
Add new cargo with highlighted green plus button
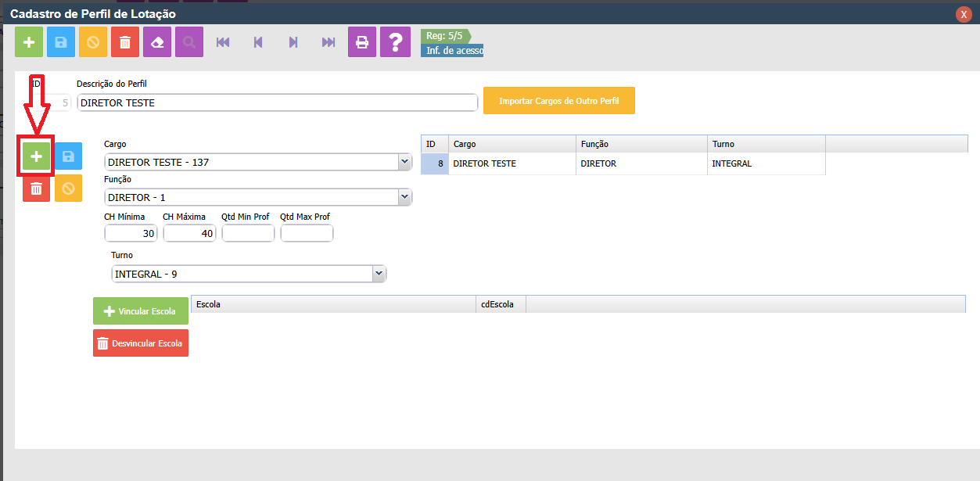point(36,156)
